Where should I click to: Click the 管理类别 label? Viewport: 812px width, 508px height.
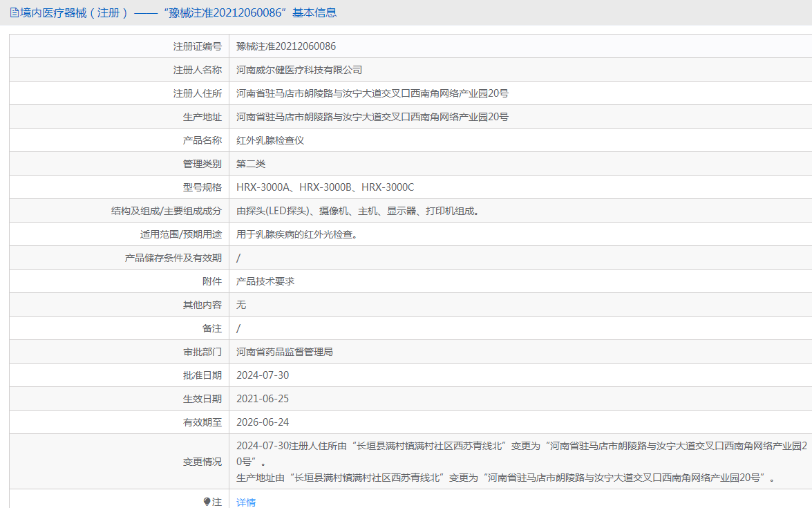click(x=202, y=164)
